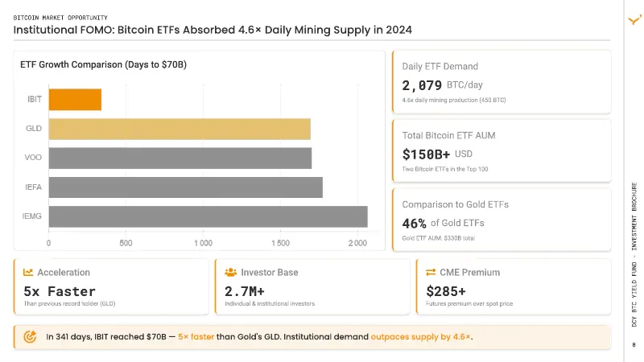Click the target icon in summary banner
644x362 pixels.
pyautogui.click(x=30, y=336)
